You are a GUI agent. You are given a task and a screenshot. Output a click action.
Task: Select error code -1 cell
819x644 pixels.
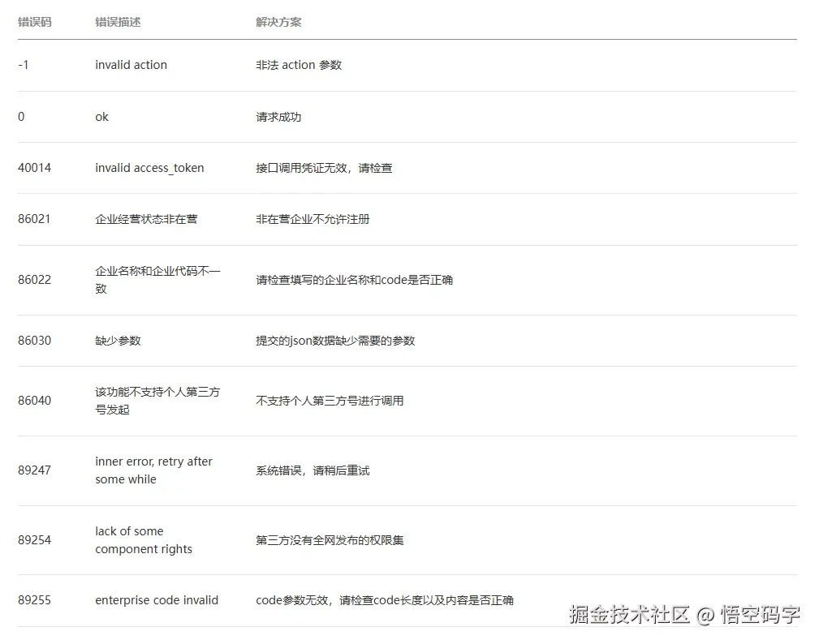coord(23,65)
